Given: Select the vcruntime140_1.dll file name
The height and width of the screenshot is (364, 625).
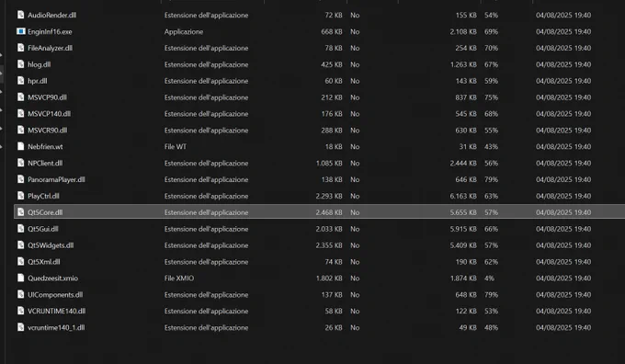Looking at the screenshot, I should click(56, 328).
